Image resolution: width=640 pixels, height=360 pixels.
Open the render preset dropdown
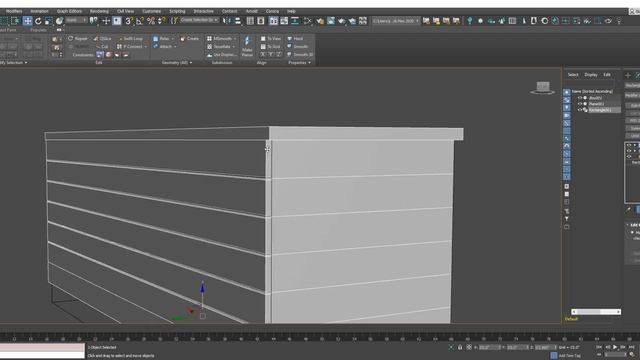[x=396, y=21]
